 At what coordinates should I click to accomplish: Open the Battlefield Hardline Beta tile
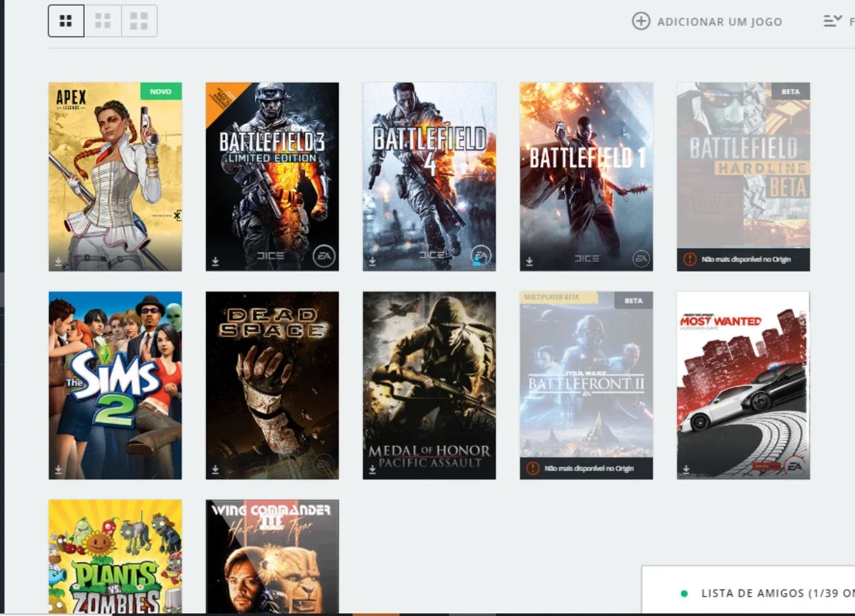coord(743,177)
